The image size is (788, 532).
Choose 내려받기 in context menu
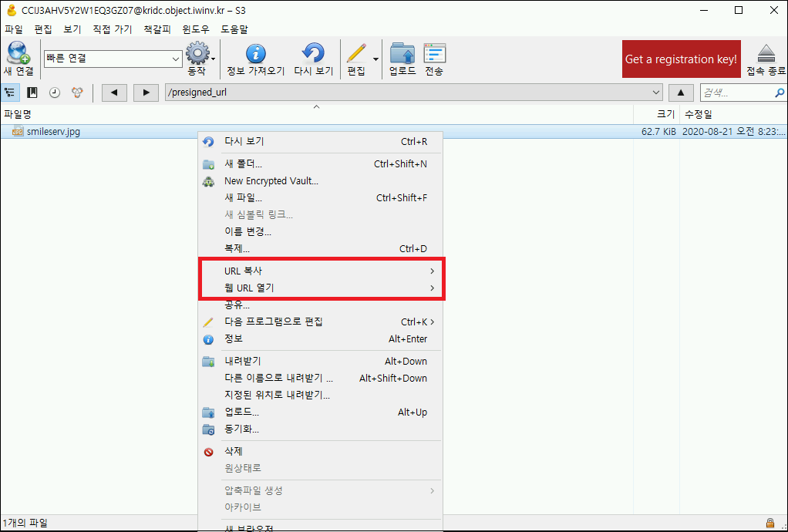[321, 361]
